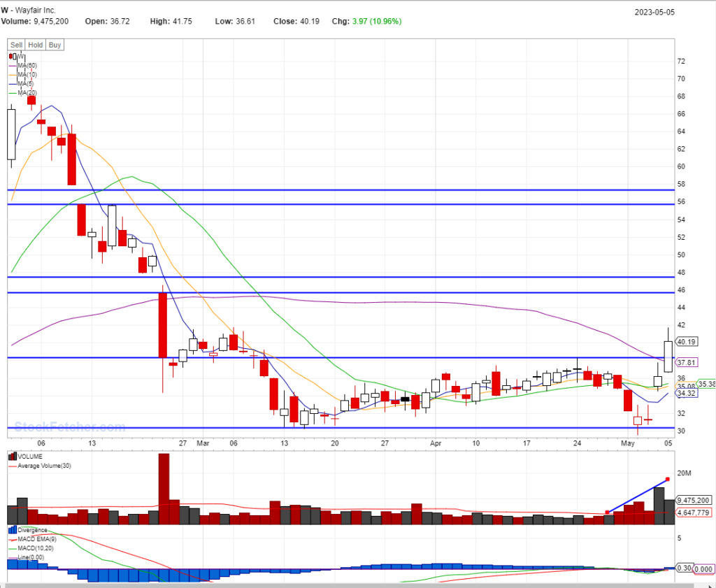This screenshot has width=716, height=588.
Task: Click the Sell button
Action: 16,45
